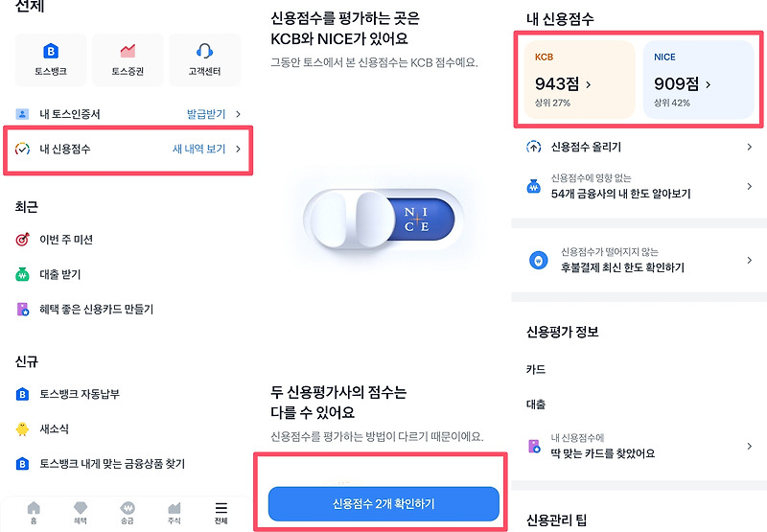The image size is (767, 532).
Task: Click the 발급받기 link
Action: (x=205, y=114)
